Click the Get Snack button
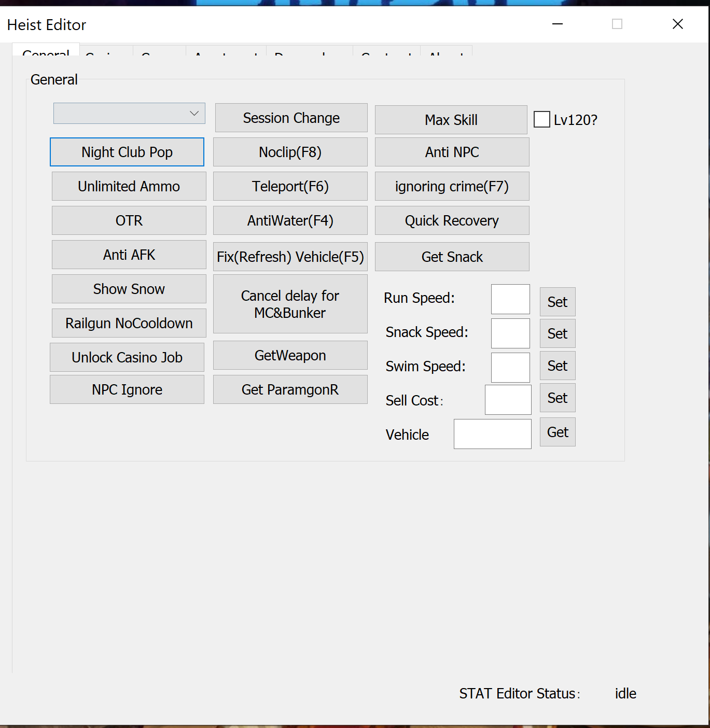The image size is (710, 728). (x=452, y=257)
